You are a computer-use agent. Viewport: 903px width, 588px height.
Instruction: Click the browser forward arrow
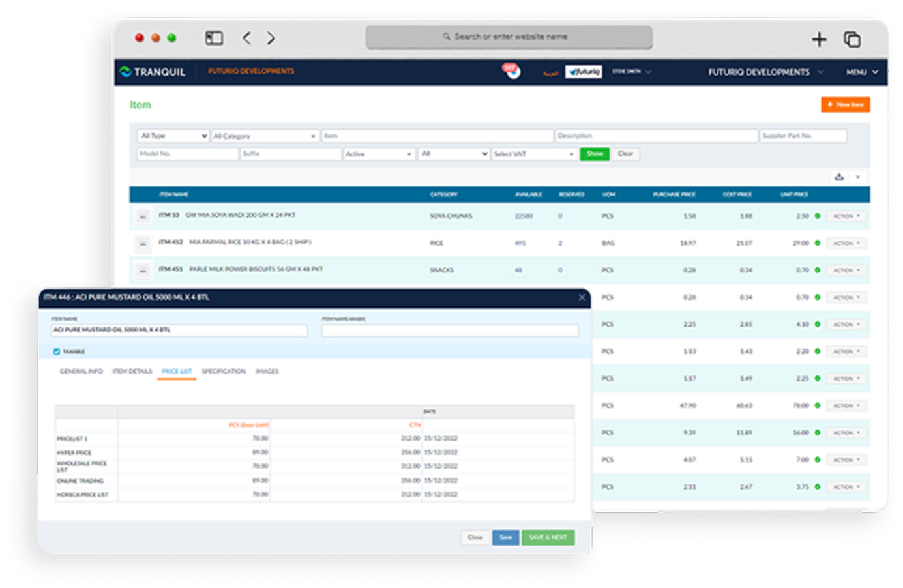271,38
